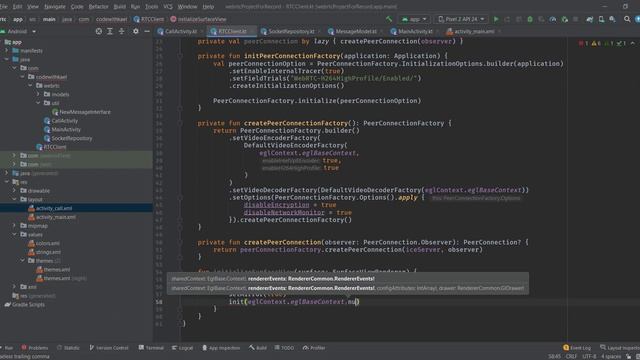Open the Navigate menu

pos(55,7)
